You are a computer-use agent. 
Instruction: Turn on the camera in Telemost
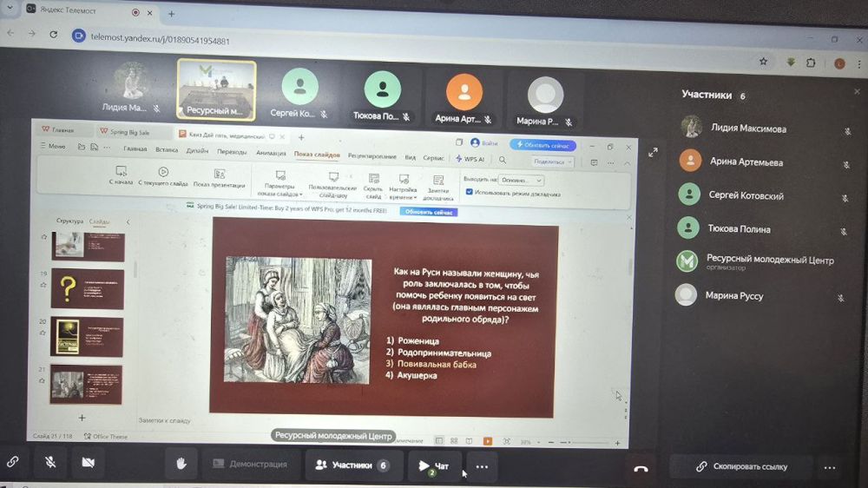pos(88,462)
